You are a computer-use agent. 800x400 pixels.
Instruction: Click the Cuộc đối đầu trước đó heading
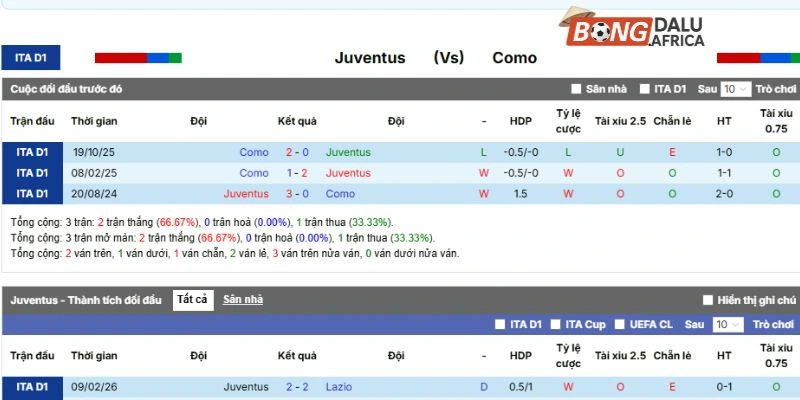click(66, 89)
